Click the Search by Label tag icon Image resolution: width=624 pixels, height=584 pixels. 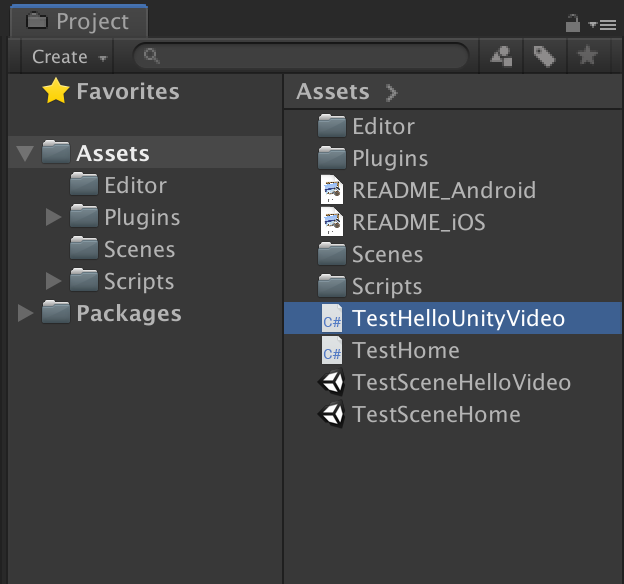point(544,56)
